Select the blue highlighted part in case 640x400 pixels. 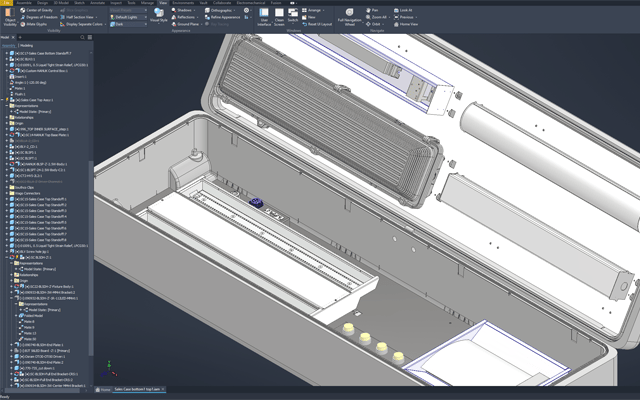coord(256,202)
